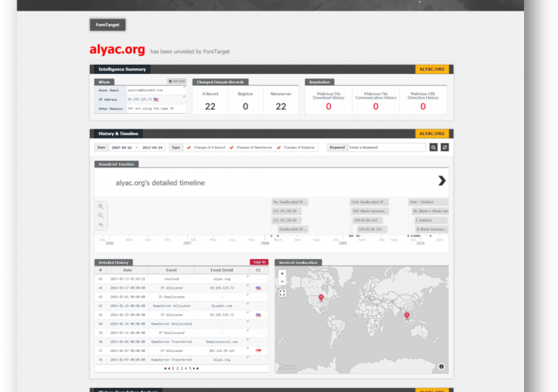
Task: Open the IP Address detail arrow icon
Action: (x=184, y=96)
